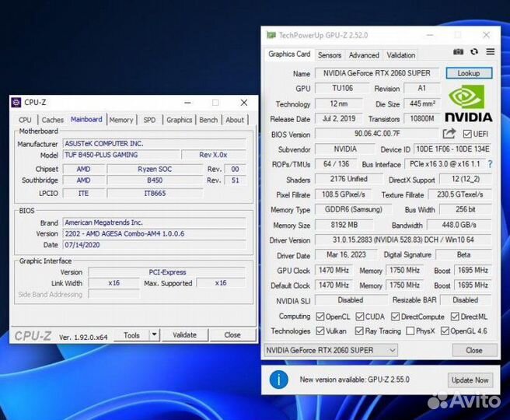This screenshot has height=420, width=510.
Task: Click the Lookup button in GPU-Z
Action: [469, 73]
